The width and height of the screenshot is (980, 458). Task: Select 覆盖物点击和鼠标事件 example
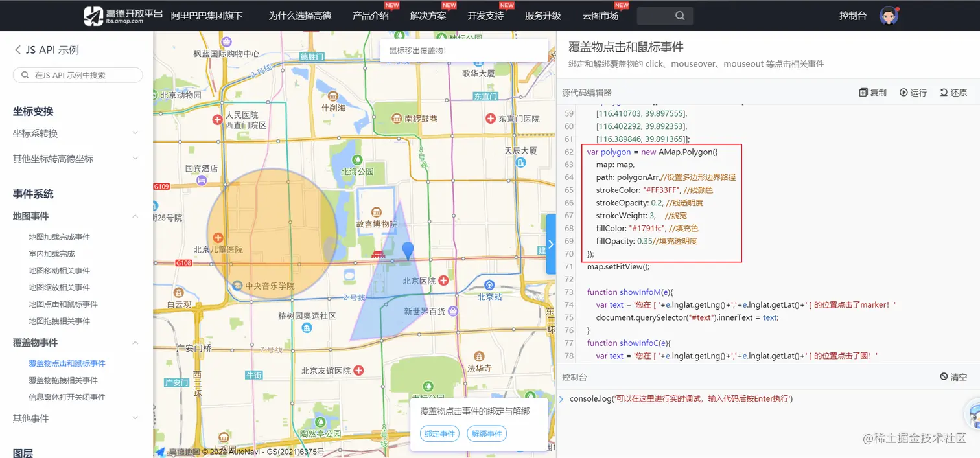[67, 363]
